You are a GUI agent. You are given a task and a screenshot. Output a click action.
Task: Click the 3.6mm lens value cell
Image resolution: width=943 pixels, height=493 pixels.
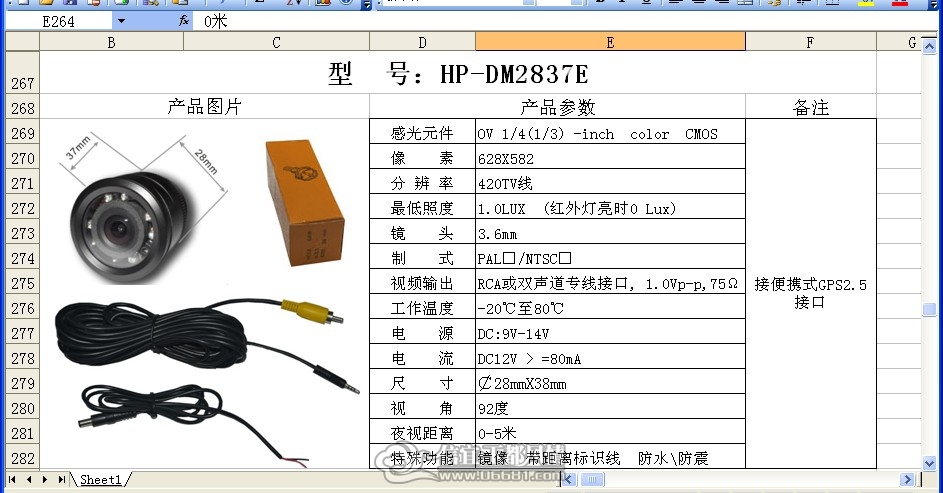(610, 232)
